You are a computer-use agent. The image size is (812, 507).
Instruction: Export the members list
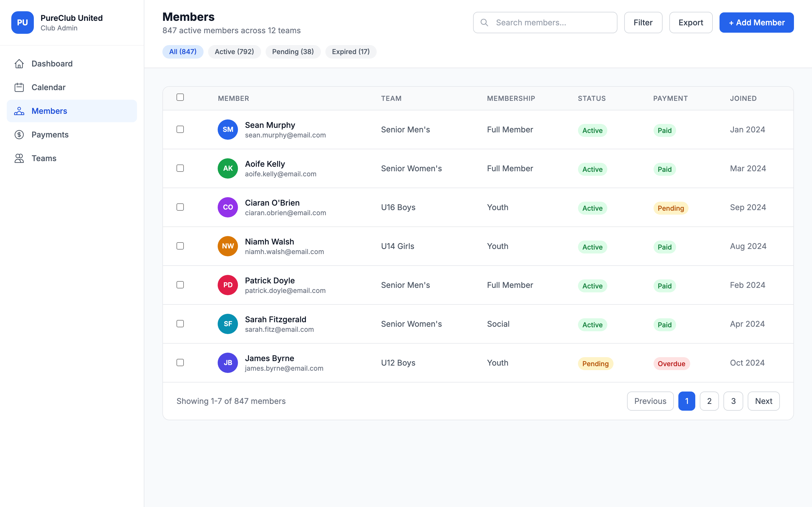[690, 23]
